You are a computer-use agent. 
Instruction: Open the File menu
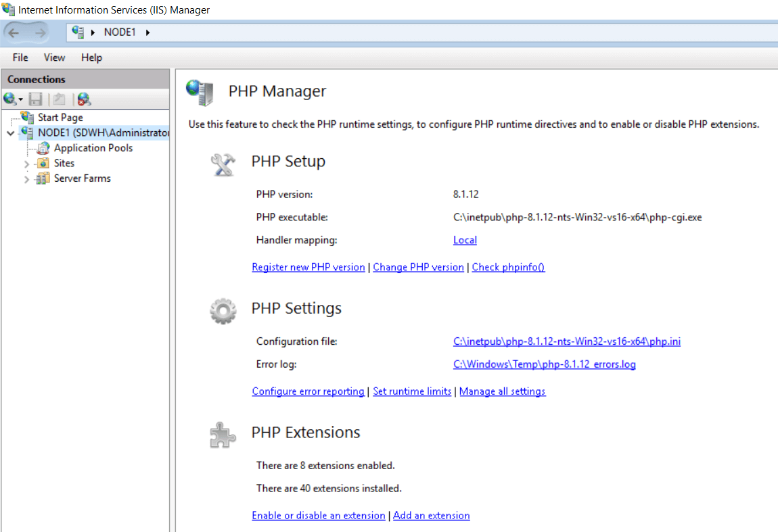pyautogui.click(x=20, y=57)
